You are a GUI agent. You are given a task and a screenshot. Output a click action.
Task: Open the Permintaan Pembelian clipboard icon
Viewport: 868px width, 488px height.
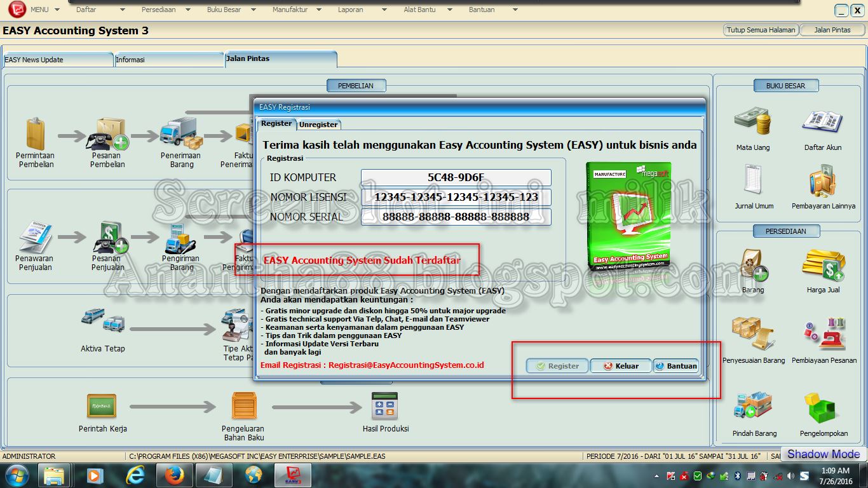click(x=36, y=134)
